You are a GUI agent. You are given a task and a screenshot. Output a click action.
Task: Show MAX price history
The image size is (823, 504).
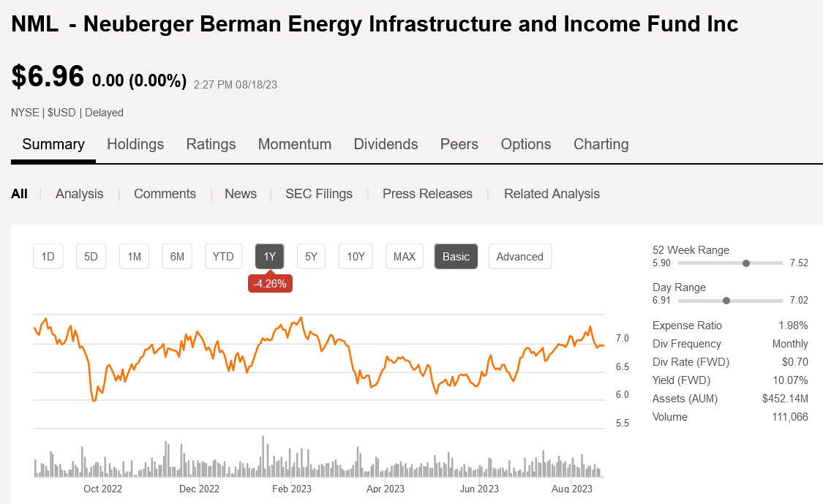pyautogui.click(x=404, y=257)
